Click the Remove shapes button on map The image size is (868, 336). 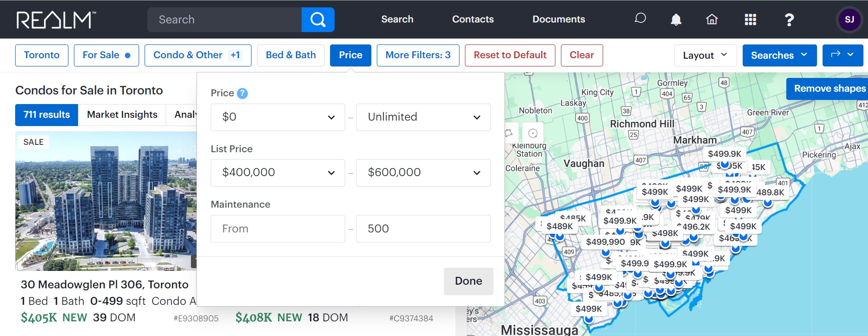point(829,88)
